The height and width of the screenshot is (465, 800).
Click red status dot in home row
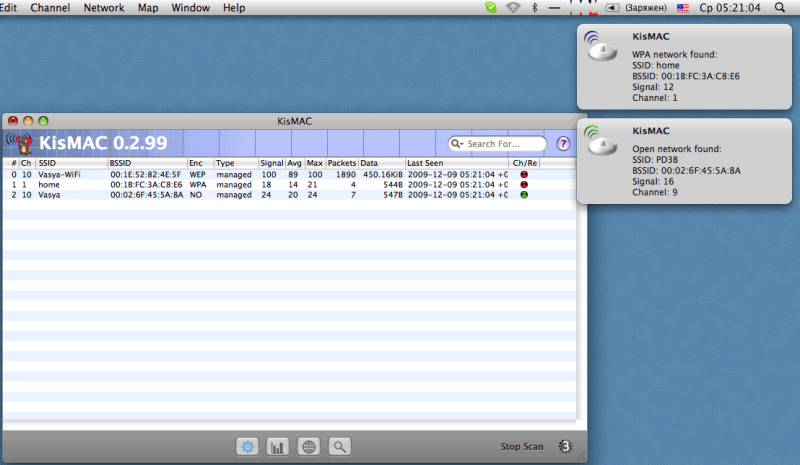(x=524, y=185)
